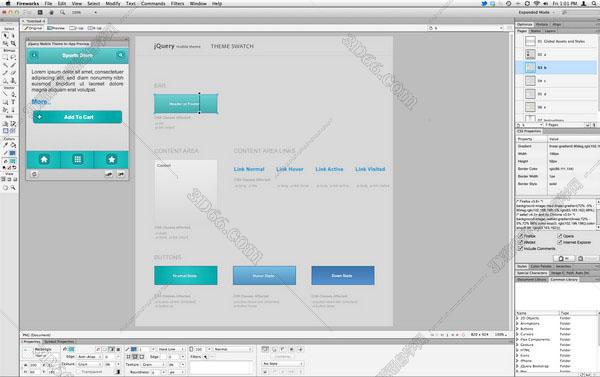Viewport: 600px width, 377px height.
Task: Toggle the Transparent checkbox in Properties
Action: (78, 372)
